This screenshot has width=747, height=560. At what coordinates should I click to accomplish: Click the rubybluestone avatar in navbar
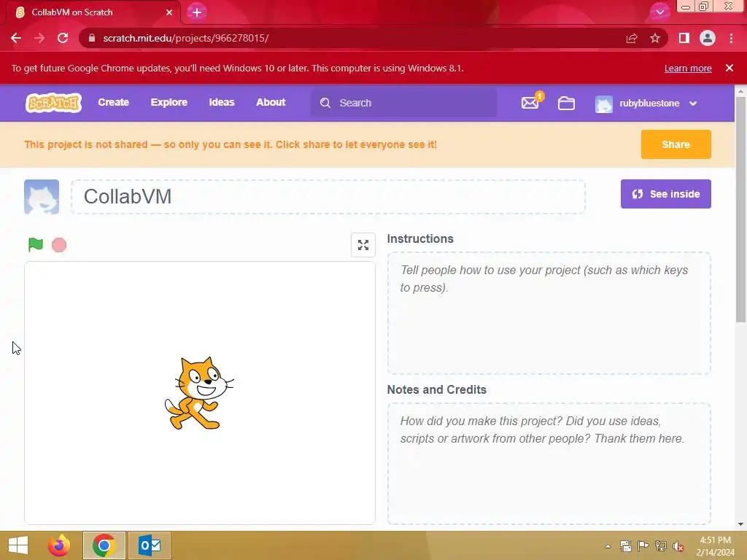pyautogui.click(x=603, y=104)
